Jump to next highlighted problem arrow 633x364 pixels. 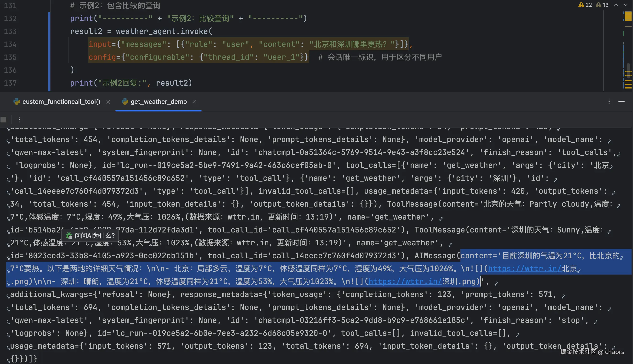pyautogui.click(x=626, y=5)
